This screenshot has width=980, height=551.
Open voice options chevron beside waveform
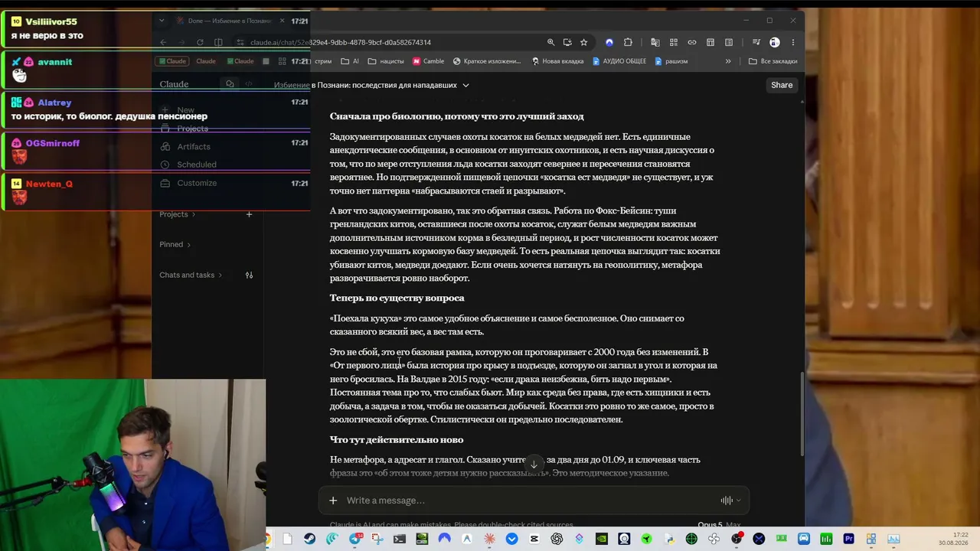click(738, 500)
